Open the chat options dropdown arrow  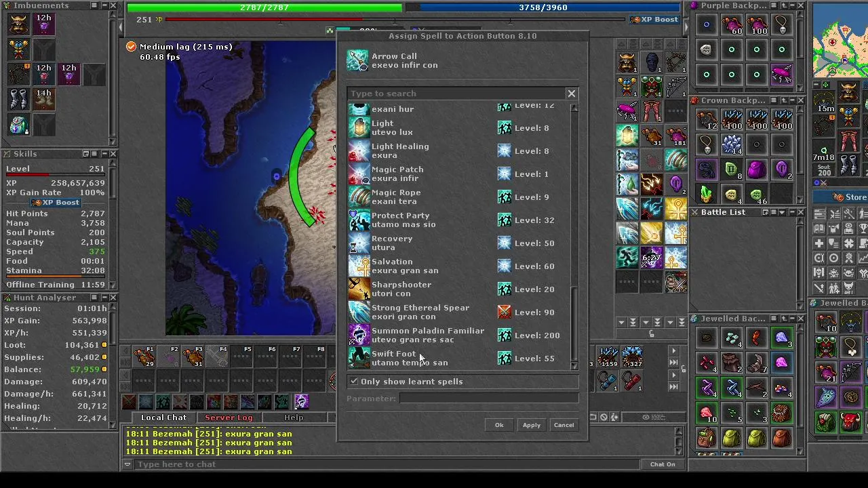click(x=127, y=464)
